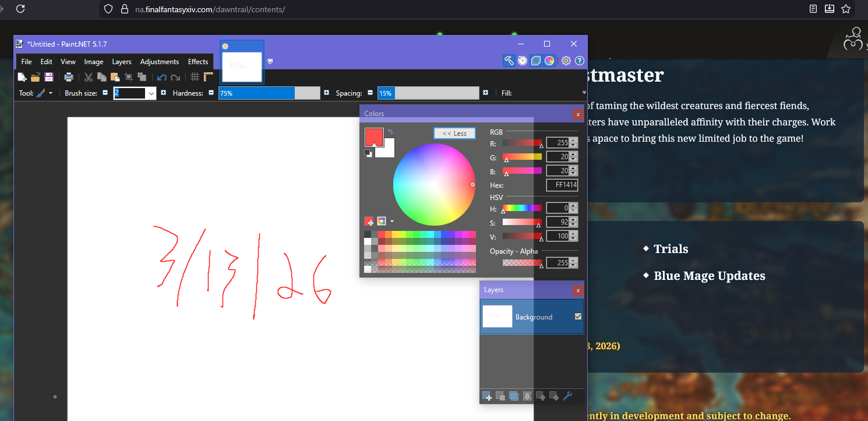Screen dimensions: 868x421
Task: Save the image with the floppy disk icon
Action: 49,77
